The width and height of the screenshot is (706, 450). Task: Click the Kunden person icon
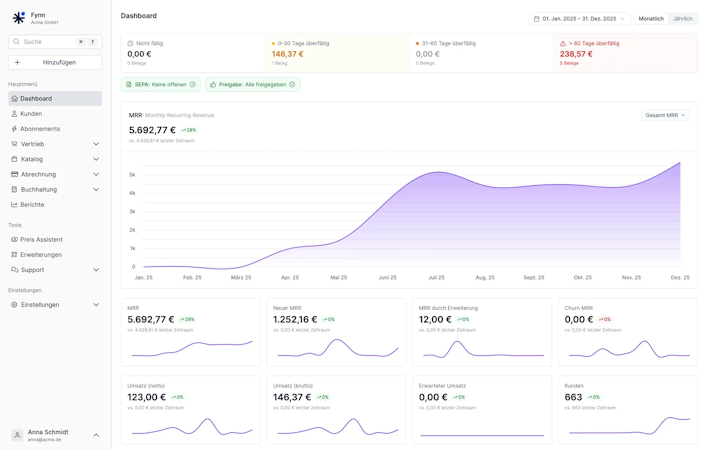click(14, 114)
